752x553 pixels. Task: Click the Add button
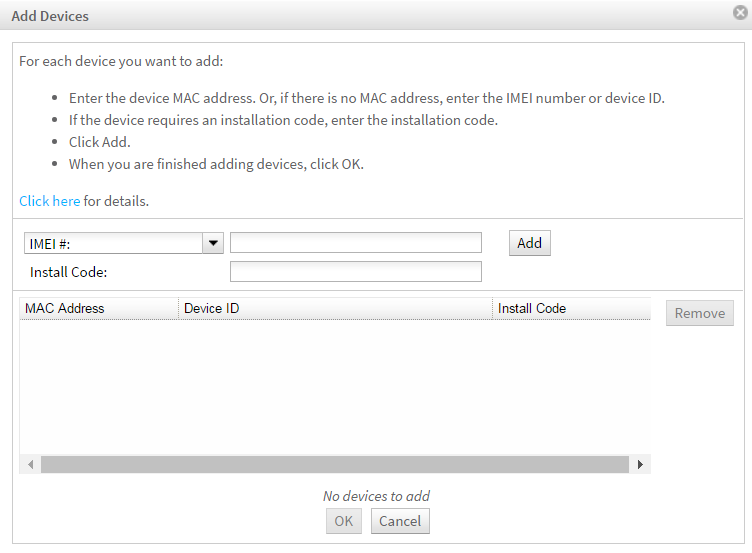529,243
